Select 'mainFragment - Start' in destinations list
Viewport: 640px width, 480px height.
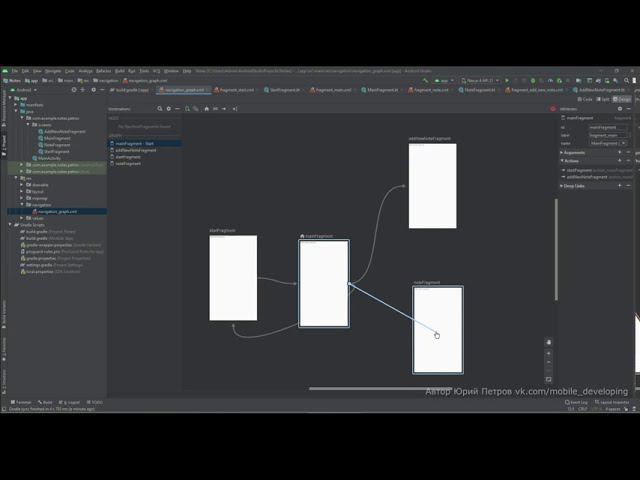click(x=144, y=144)
